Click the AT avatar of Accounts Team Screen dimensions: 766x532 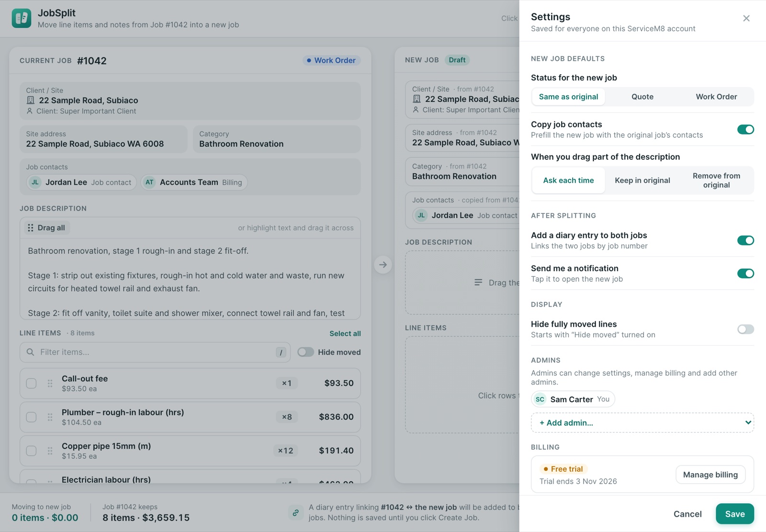coord(149,182)
